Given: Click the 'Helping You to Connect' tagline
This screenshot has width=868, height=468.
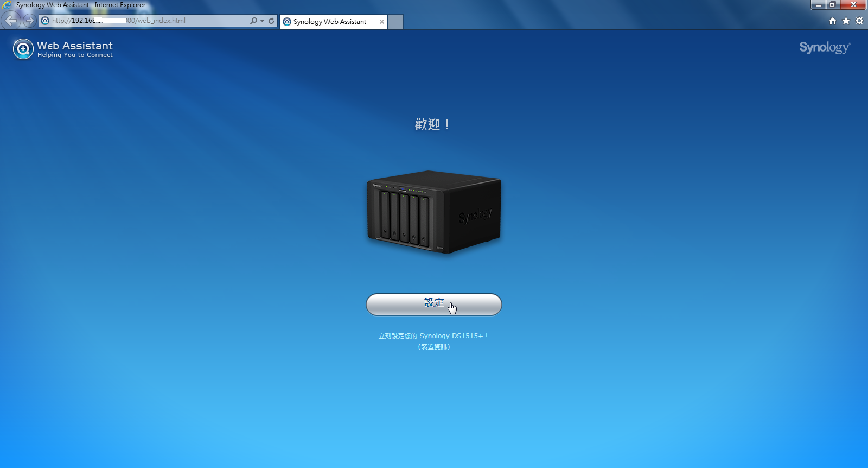Looking at the screenshot, I should click(x=75, y=55).
